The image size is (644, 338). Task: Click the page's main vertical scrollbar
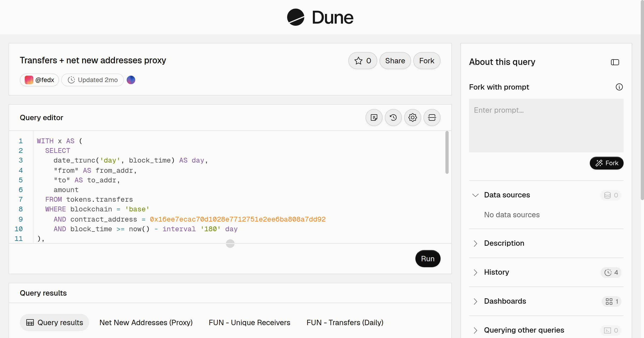(x=642, y=100)
